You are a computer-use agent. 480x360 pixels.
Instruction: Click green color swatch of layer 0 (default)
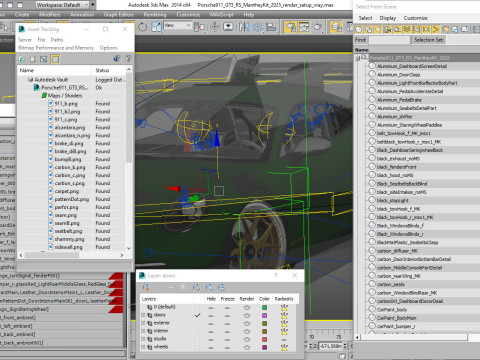264,307
